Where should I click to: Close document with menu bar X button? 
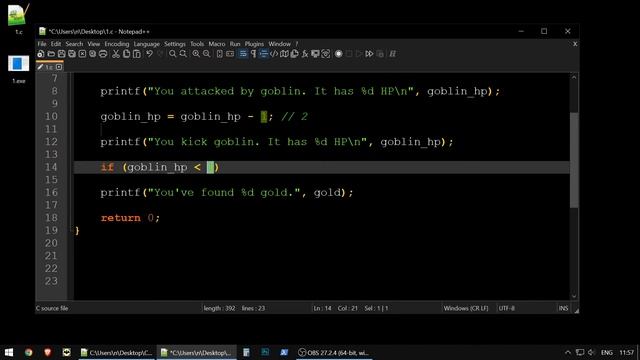[575, 44]
